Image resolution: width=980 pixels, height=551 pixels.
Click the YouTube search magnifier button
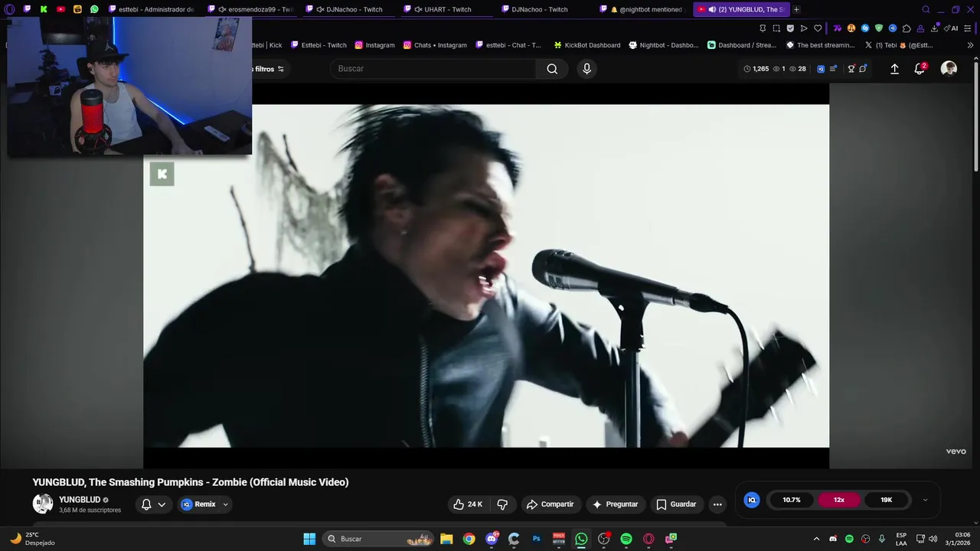click(x=552, y=69)
